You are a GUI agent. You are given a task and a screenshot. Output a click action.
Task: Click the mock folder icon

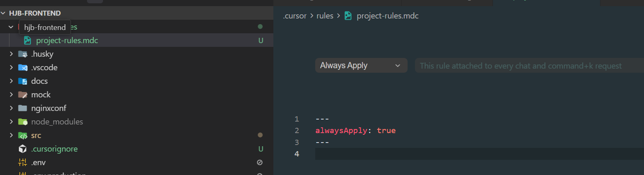point(23,95)
